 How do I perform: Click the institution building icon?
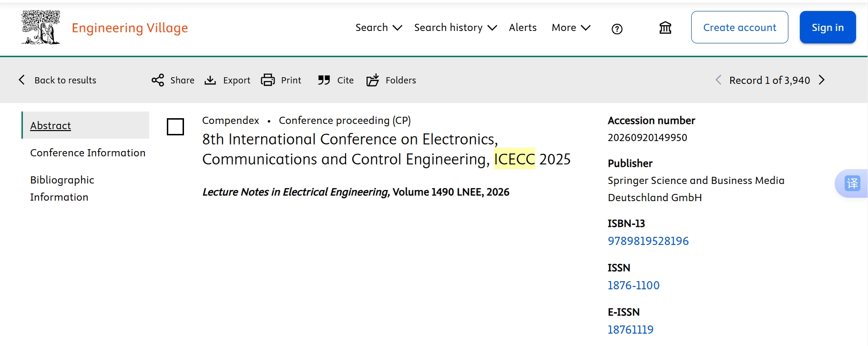coord(665,28)
